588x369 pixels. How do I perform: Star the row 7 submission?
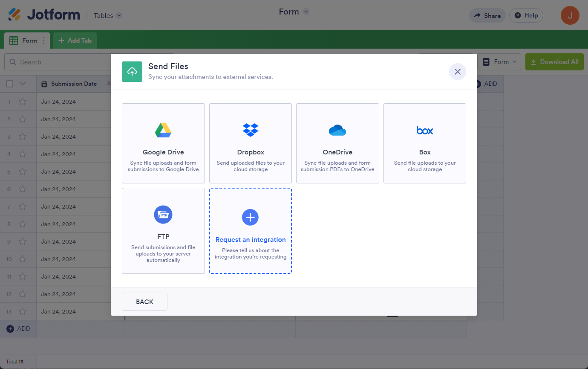(23, 207)
